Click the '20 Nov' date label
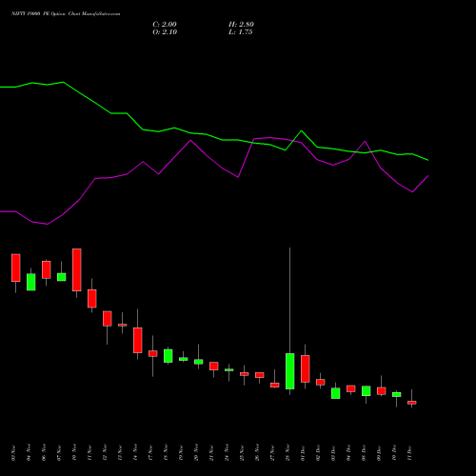The width and height of the screenshot is (476, 476). [196, 453]
